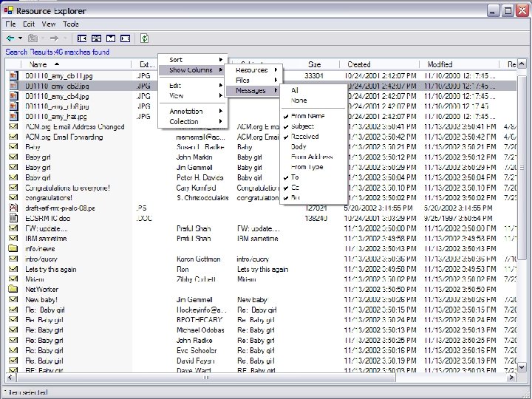Screen dimensions: 532x399
Task: Enable the From Address column option
Action: pos(313,157)
